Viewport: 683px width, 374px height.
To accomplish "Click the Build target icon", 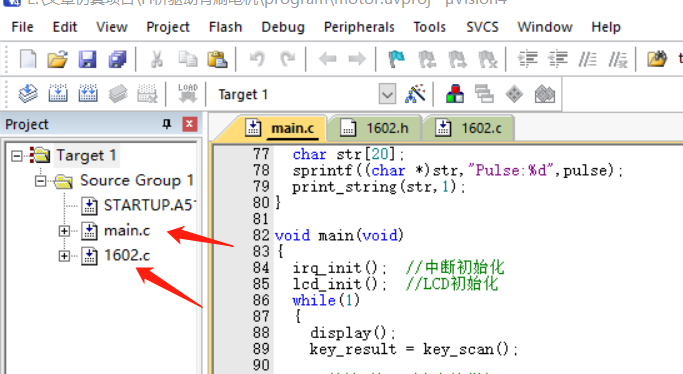I will (x=58, y=94).
